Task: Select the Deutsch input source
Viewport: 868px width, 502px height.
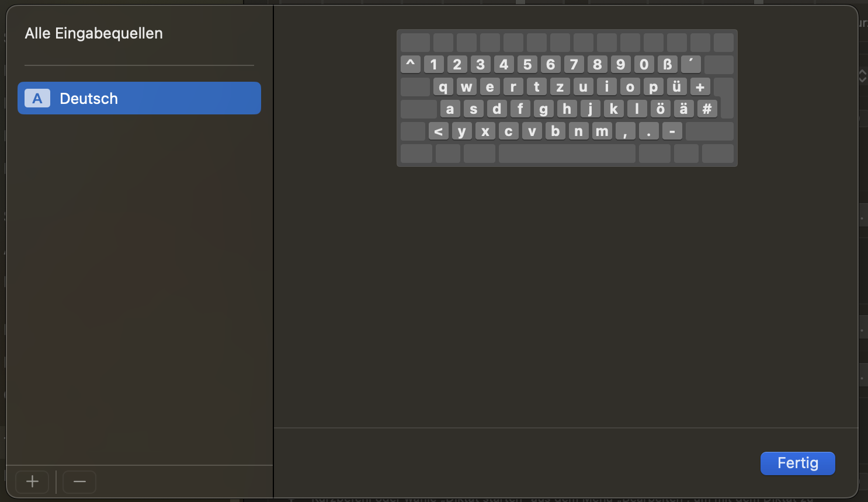Action: 139,98
